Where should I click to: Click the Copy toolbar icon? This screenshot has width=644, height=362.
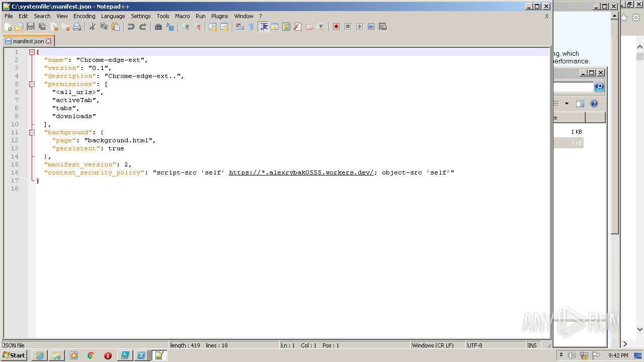(104, 27)
